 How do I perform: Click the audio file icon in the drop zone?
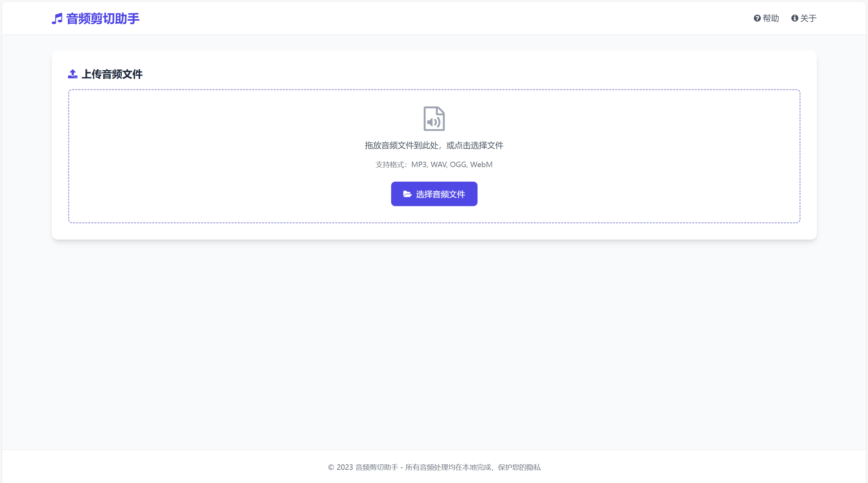point(434,119)
